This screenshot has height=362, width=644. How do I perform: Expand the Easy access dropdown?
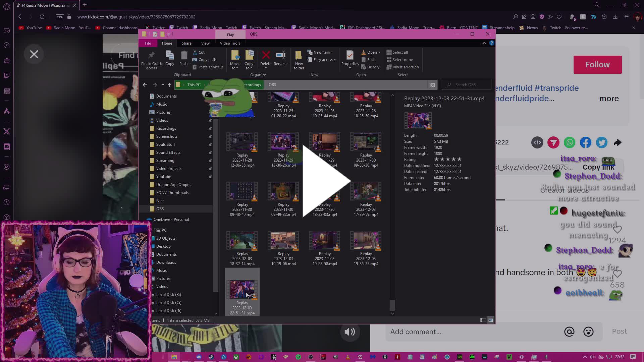pos(322,60)
